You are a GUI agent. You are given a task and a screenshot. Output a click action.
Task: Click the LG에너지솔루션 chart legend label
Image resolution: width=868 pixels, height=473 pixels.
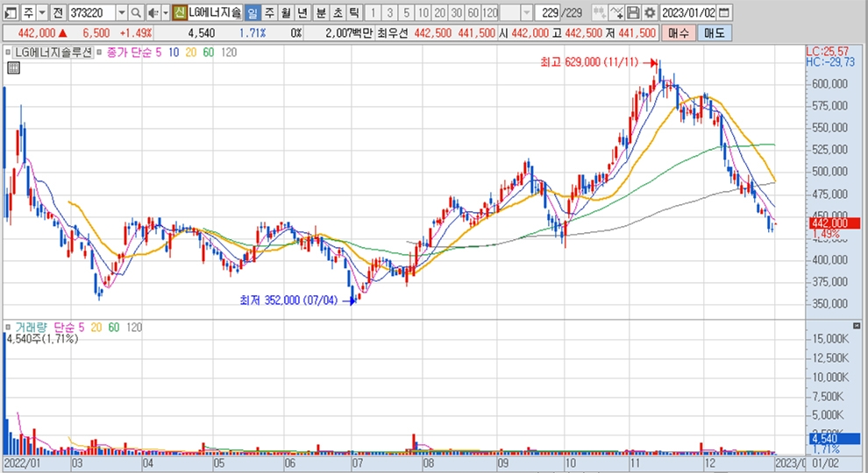pyautogui.click(x=53, y=52)
